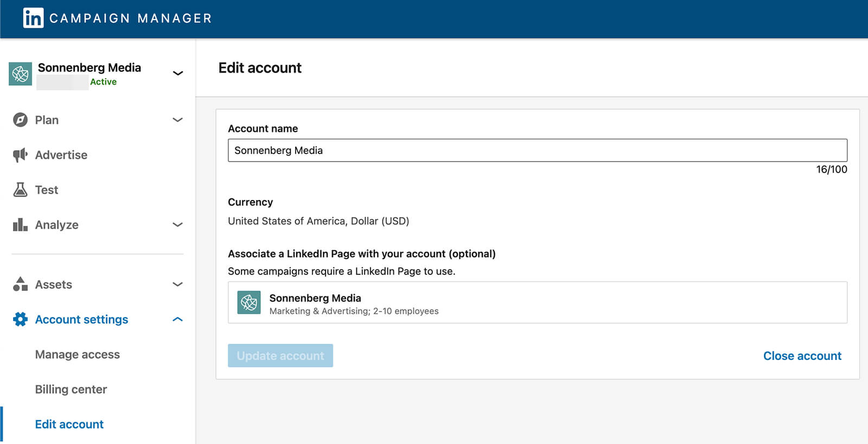Click the 16/100 character counter
Image resolution: width=868 pixels, height=444 pixels.
(x=832, y=169)
